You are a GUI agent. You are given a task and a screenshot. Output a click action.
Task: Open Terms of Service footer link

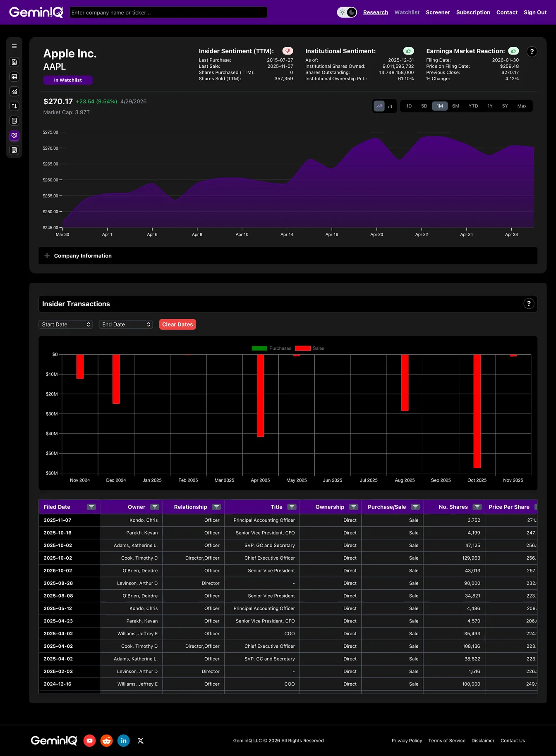click(447, 741)
